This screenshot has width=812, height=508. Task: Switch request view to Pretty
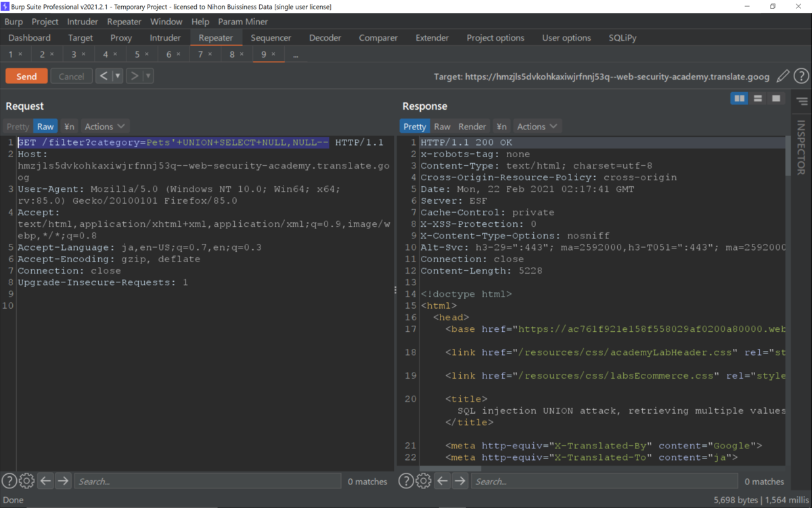18,127
